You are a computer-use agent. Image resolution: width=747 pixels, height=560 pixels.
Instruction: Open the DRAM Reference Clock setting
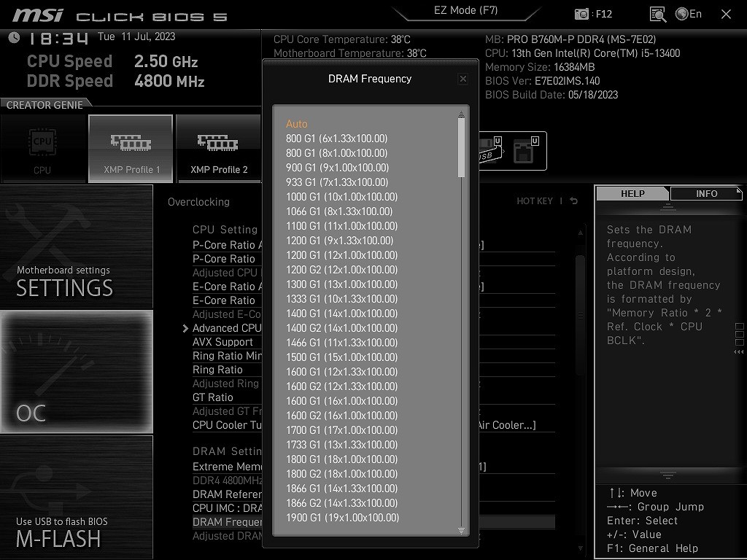[x=228, y=494]
